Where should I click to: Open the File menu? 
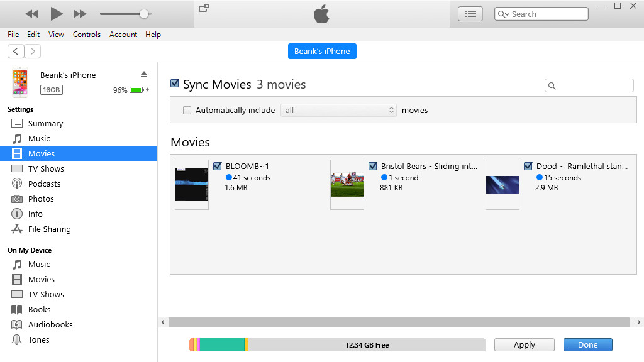tap(13, 35)
